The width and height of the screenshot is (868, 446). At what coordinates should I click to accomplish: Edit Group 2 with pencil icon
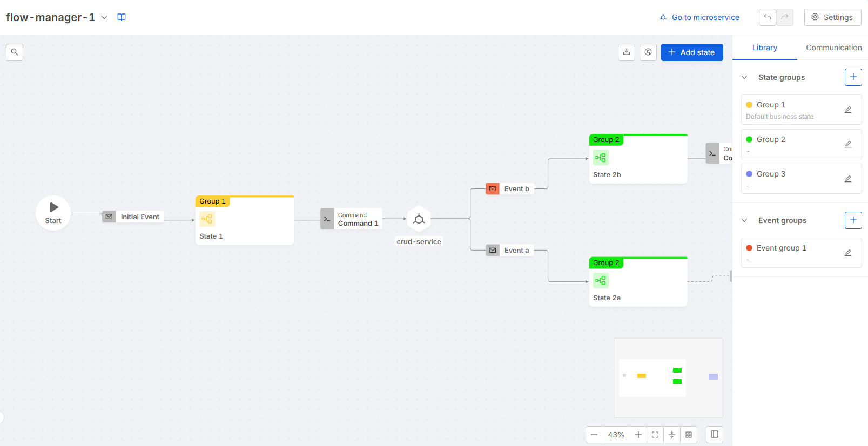tap(848, 144)
